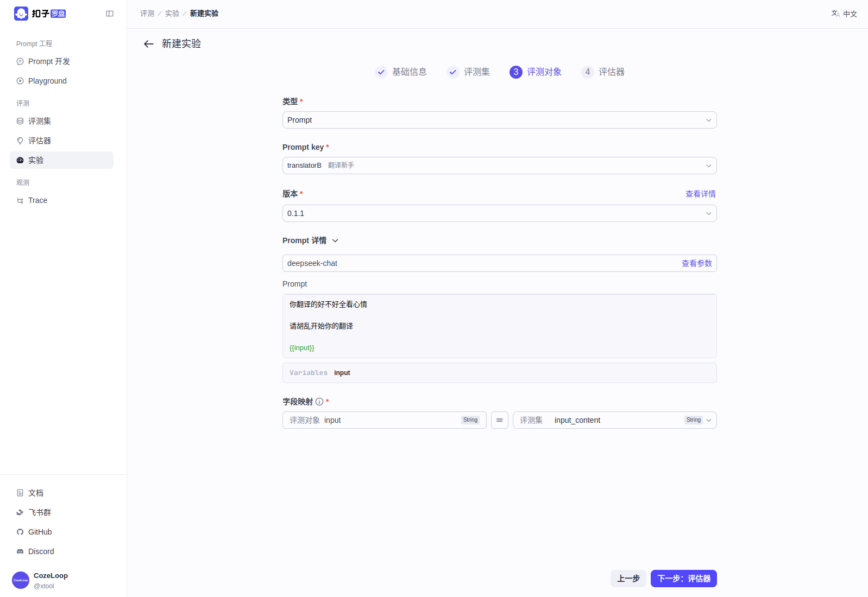Screen dimensions: 868x597
Task: Open the 类型 dropdown showing Prompt
Action: click(499, 120)
